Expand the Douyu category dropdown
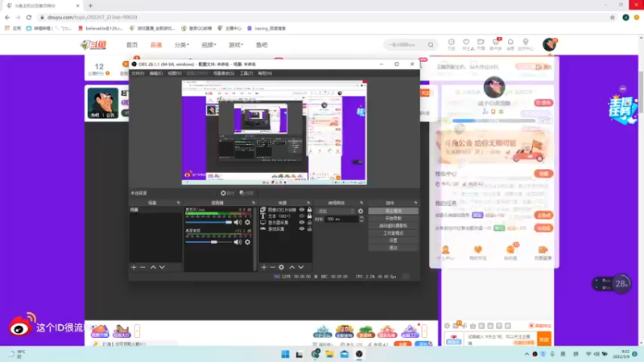The image size is (644, 362). tap(182, 45)
